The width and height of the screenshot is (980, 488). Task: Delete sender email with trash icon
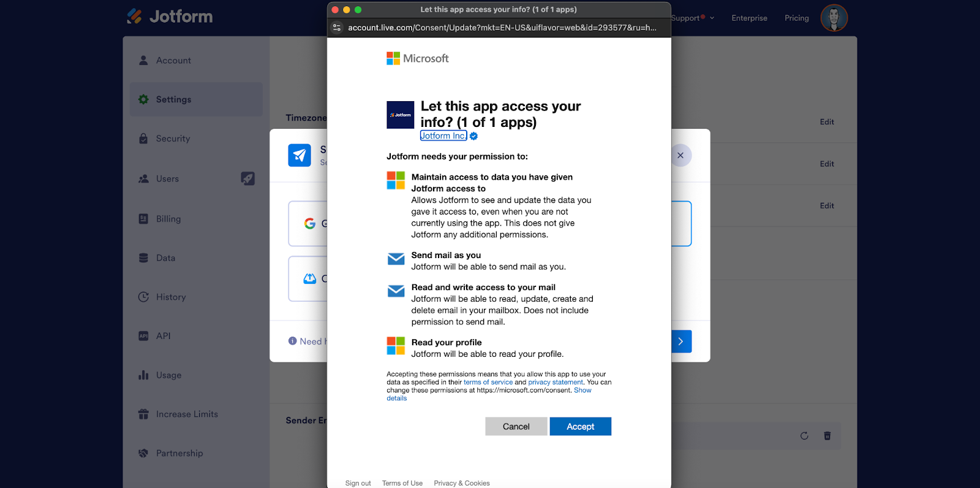pos(827,436)
